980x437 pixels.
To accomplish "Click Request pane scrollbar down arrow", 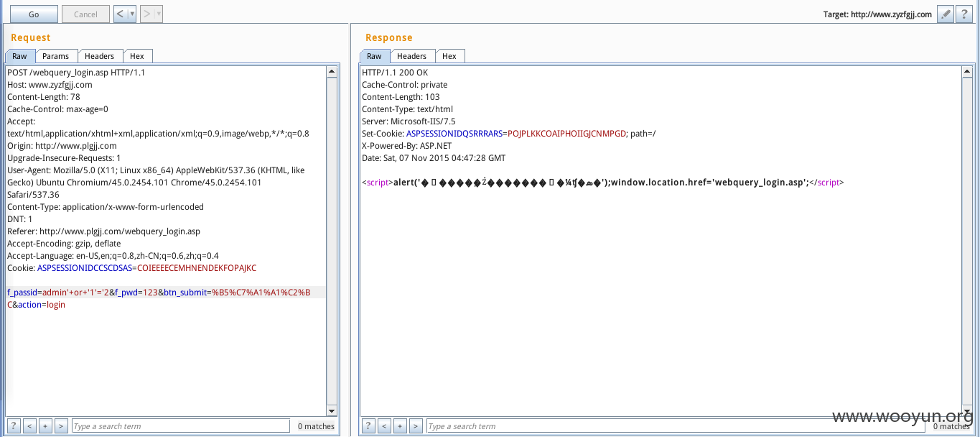I will pos(332,410).
